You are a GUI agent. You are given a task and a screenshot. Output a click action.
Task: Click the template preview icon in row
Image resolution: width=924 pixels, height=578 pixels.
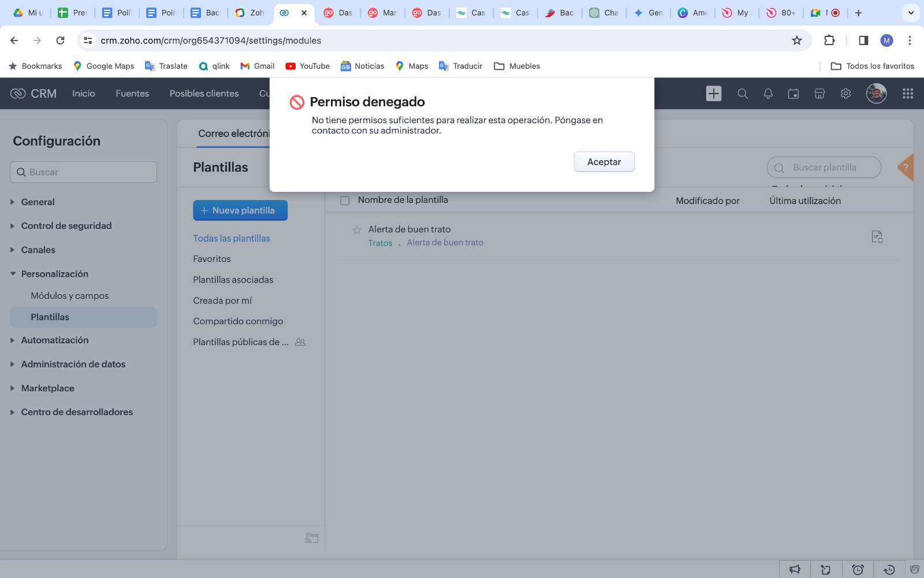(x=877, y=237)
